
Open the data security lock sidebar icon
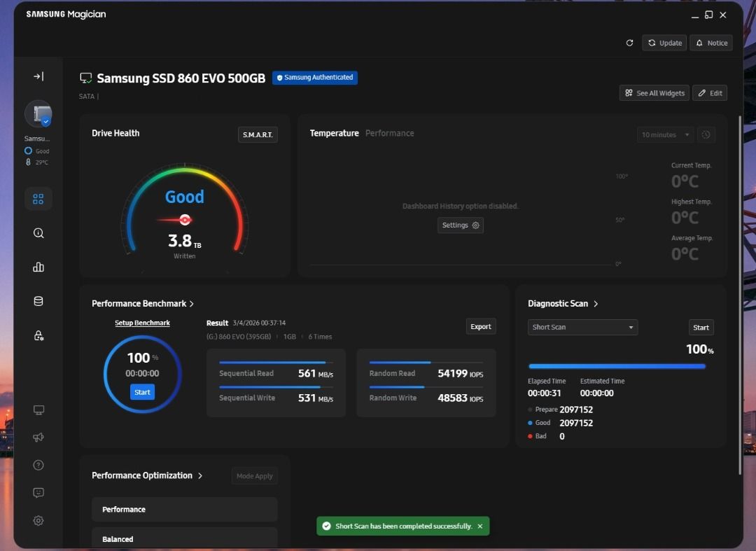[x=38, y=335]
